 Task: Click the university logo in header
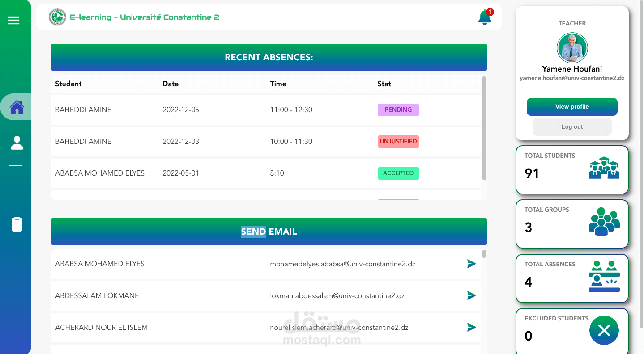[x=57, y=17]
